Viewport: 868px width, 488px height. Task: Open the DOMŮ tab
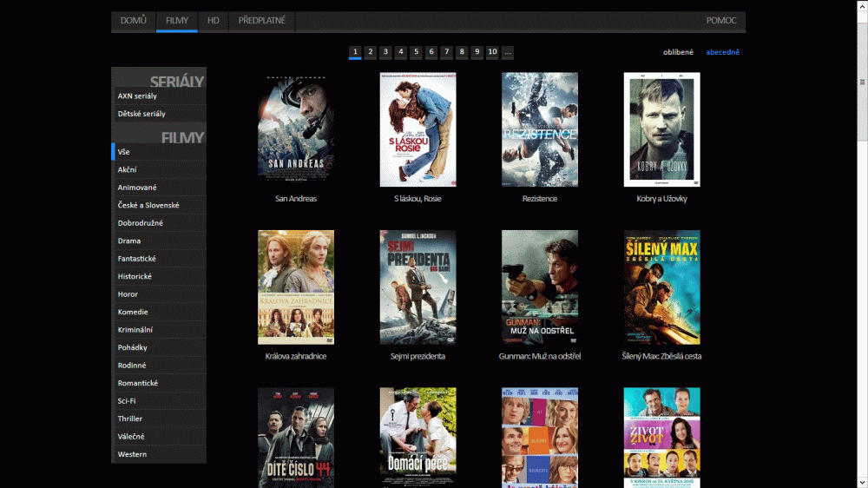pos(134,21)
